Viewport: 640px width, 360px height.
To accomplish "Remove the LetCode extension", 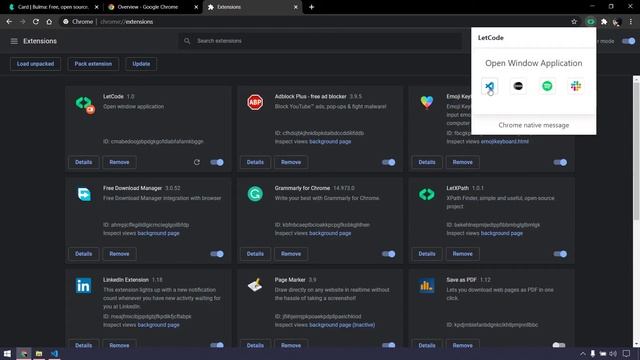I will pyautogui.click(x=119, y=162).
